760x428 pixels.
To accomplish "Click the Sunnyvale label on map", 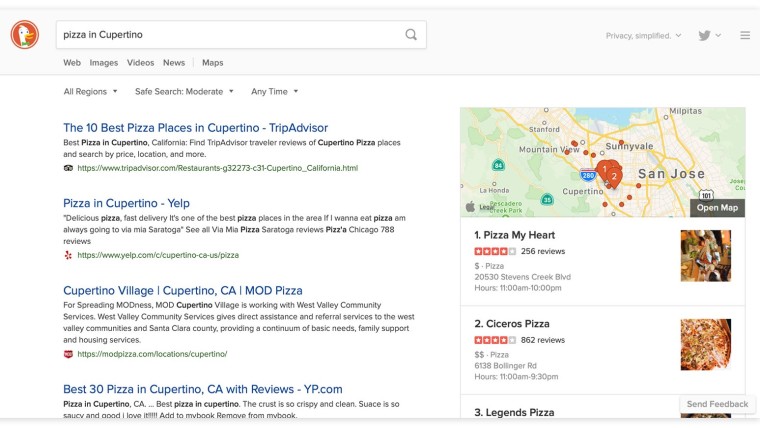I will 629,146.
